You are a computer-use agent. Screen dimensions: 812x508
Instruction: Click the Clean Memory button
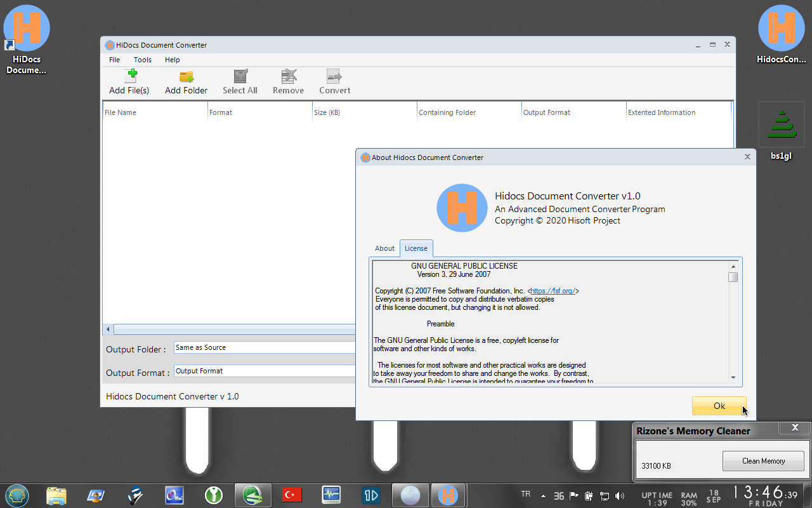point(763,461)
